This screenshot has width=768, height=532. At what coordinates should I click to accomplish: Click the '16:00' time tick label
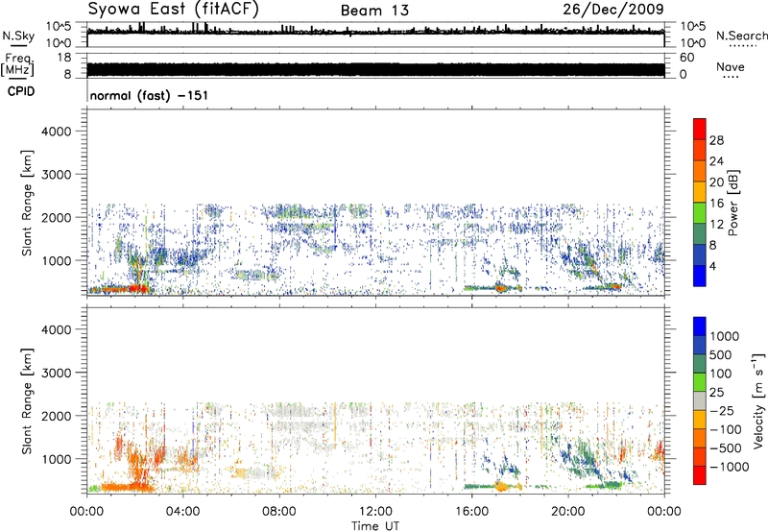tap(471, 512)
